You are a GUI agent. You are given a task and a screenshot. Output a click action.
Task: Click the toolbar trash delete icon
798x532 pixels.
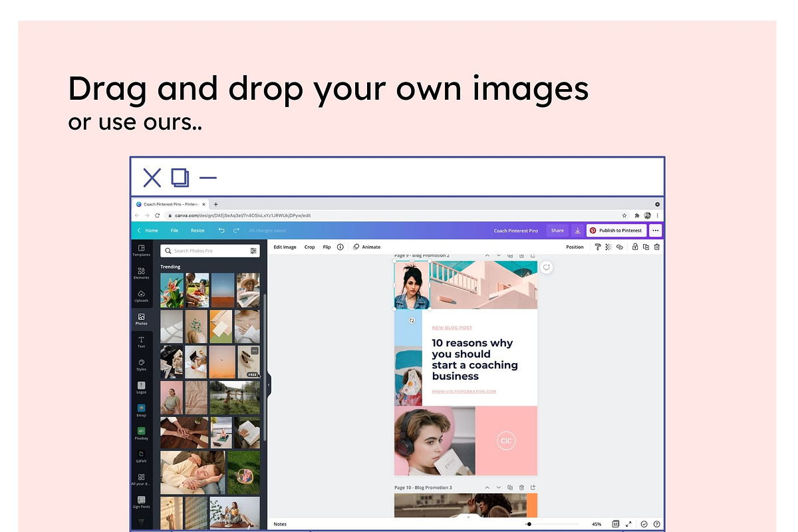(657, 247)
